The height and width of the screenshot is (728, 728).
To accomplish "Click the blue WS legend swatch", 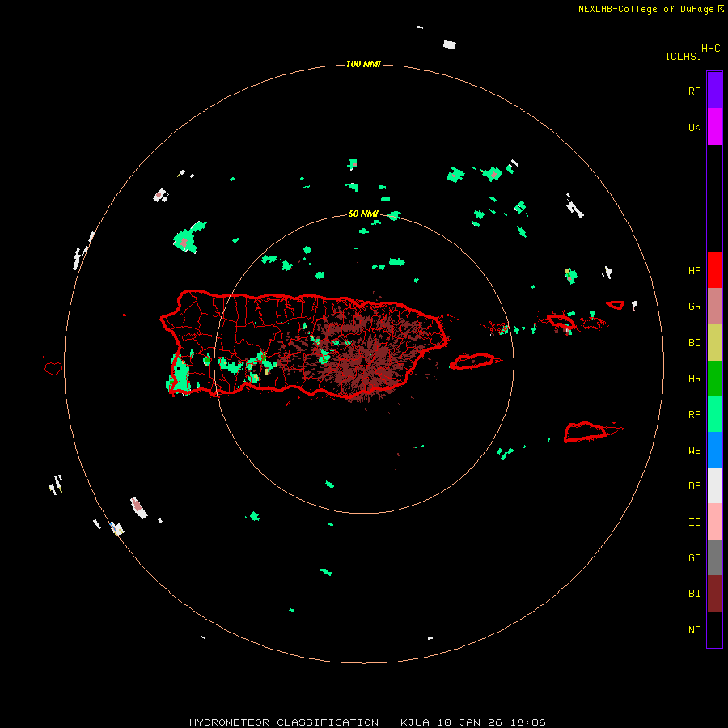I will coord(714,450).
